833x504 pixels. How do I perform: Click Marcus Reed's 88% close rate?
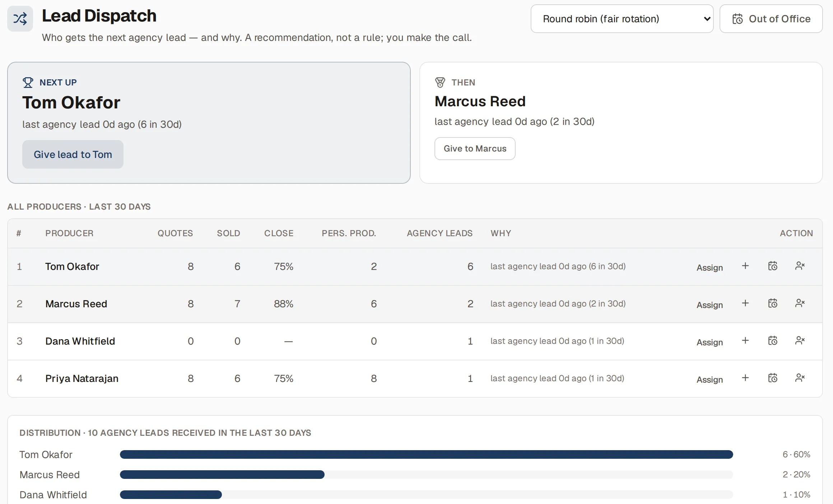pos(284,304)
